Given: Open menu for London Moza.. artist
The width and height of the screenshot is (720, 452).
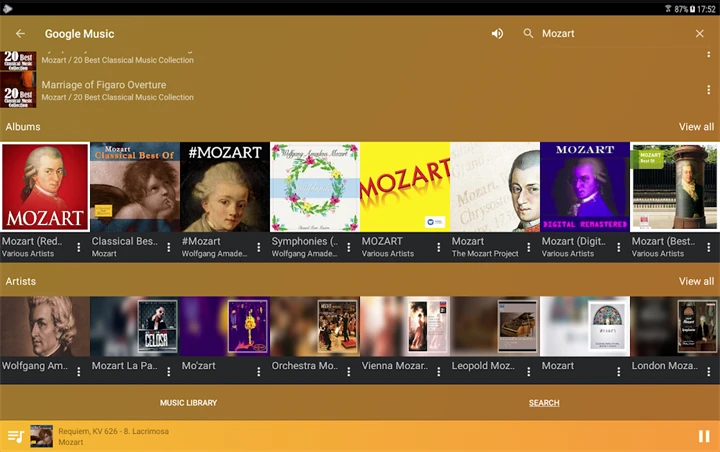Looking at the screenshot, I should 709,372.
